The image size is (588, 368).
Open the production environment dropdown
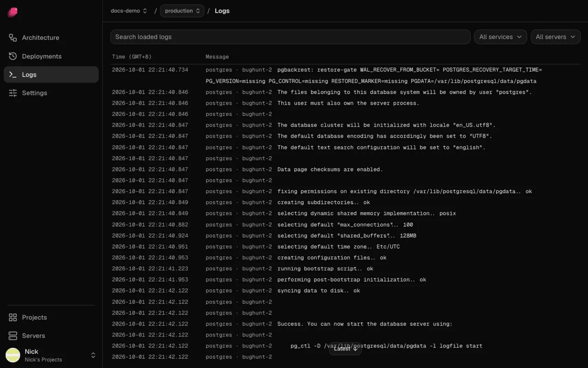tap(182, 11)
